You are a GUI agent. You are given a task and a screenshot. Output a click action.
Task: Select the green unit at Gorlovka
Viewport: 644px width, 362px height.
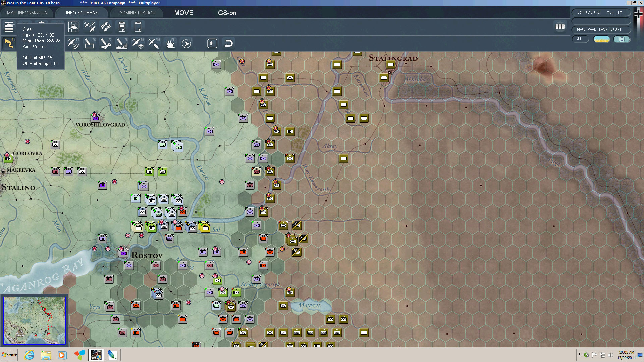pos(8,158)
